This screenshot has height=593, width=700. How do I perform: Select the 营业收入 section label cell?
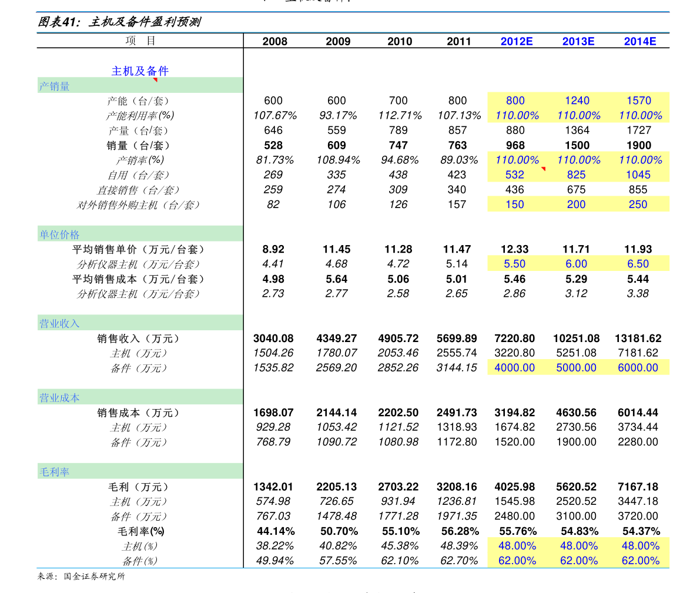[x=140, y=323]
